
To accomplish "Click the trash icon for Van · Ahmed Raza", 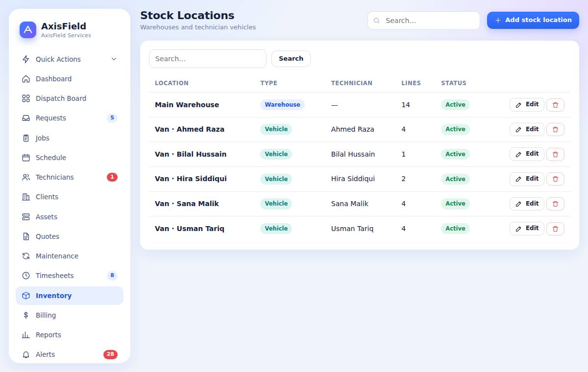I will (555, 129).
